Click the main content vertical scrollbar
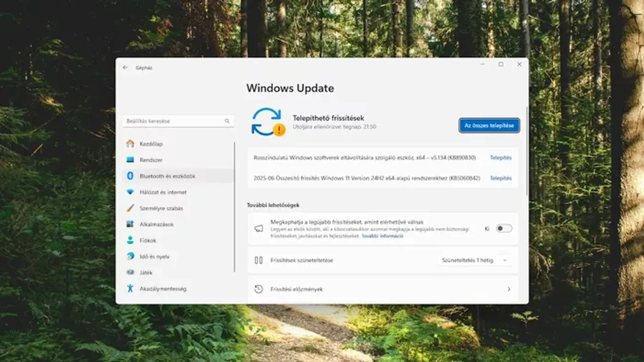This screenshot has height=362, width=644. click(527, 150)
